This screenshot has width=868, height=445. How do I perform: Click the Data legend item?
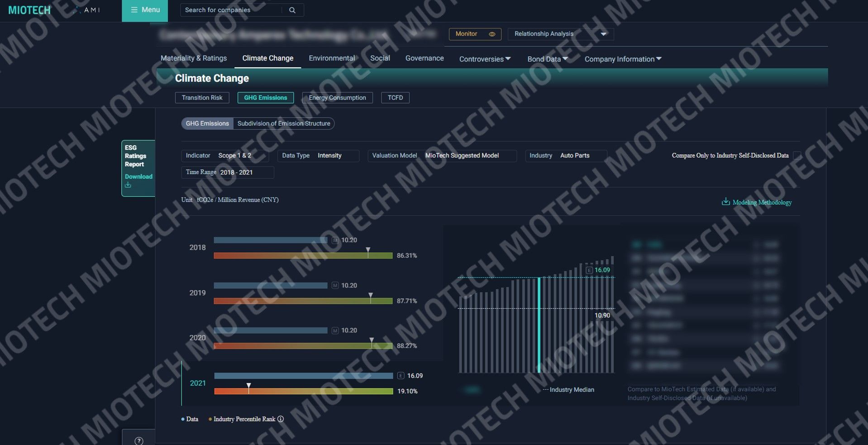[190, 419]
